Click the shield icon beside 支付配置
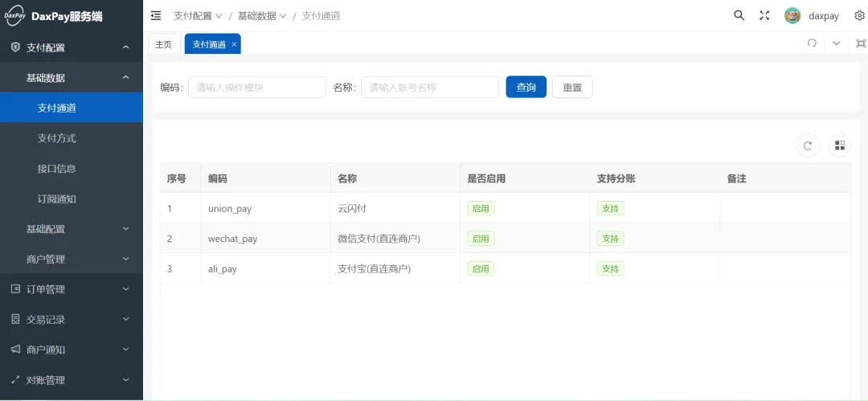Image resolution: width=868 pixels, height=401 pixels. pyautogui.click(x=15, y=47)
